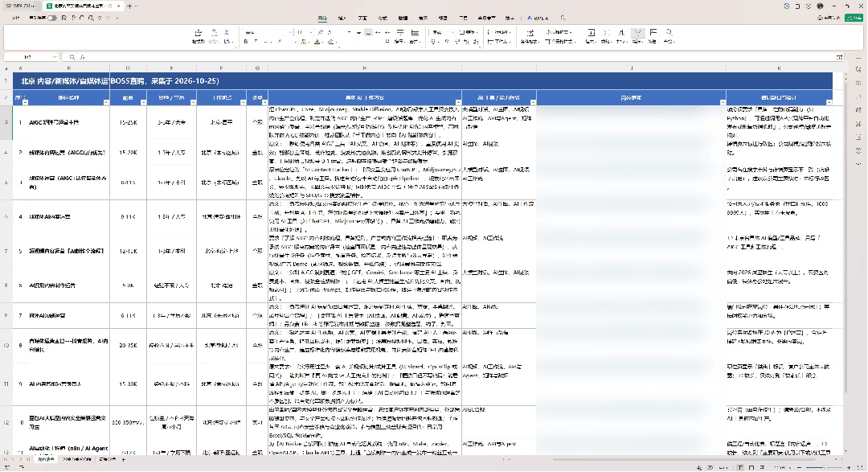Open the WPS AI tab

pos(538,18)
